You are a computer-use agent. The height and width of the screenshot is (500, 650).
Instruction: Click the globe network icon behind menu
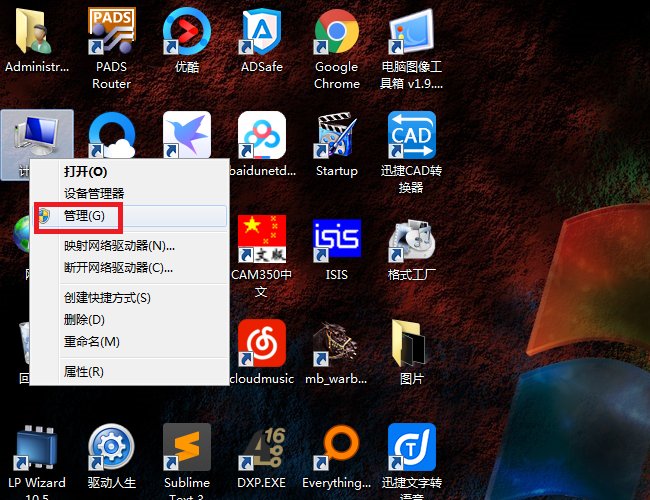pyautogui.click(x=21, y=234)
